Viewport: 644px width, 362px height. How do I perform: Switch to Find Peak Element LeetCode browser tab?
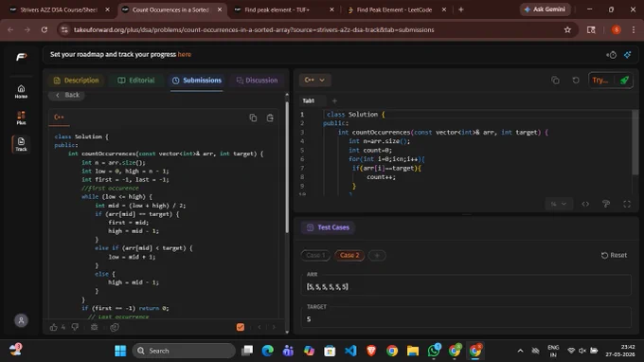pyautogui.click(x=396, y=9)
